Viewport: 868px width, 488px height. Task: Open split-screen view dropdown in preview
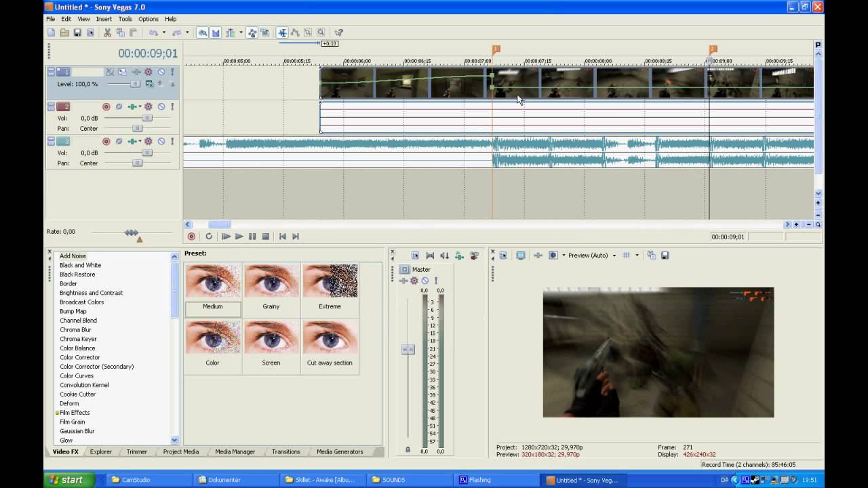(564, 256)
